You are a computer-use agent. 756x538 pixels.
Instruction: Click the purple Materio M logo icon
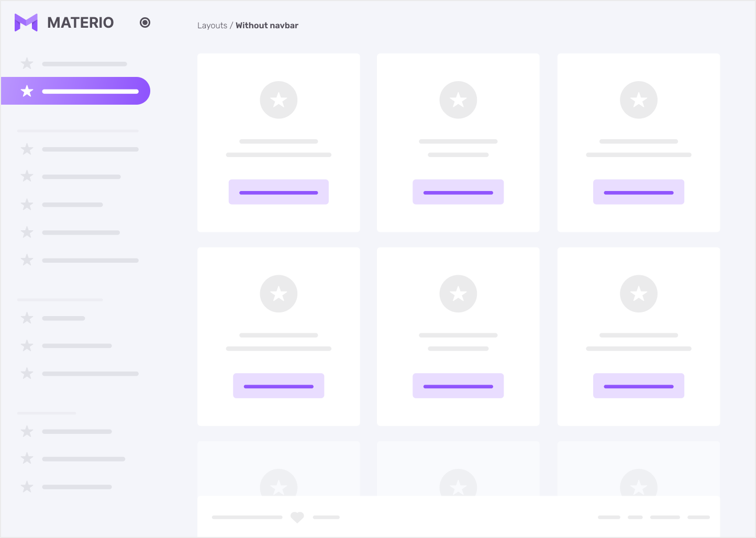point(26,23)
